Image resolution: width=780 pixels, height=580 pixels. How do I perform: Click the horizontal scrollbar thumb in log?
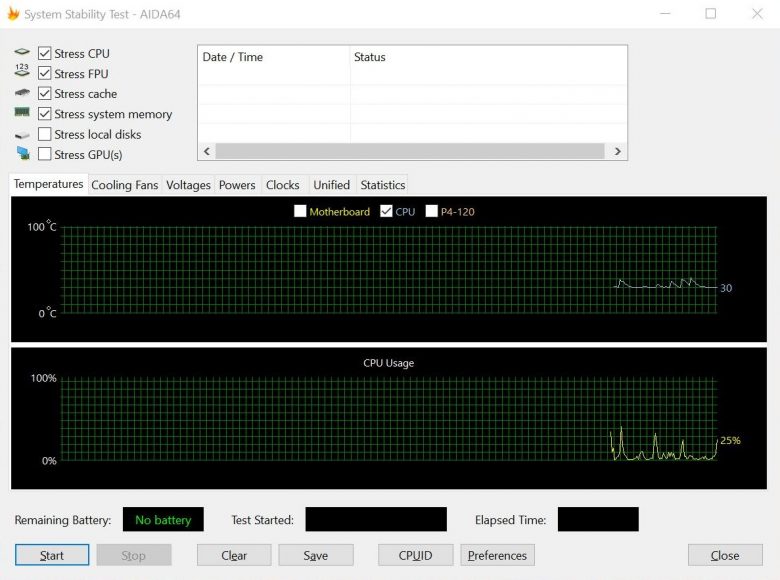tap(410, 151)
